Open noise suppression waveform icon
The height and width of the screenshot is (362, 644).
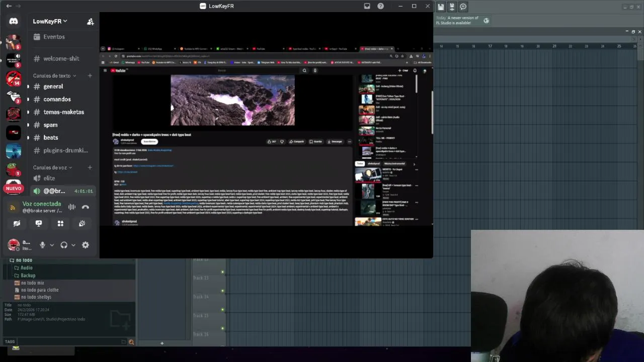tap(72, 207)
